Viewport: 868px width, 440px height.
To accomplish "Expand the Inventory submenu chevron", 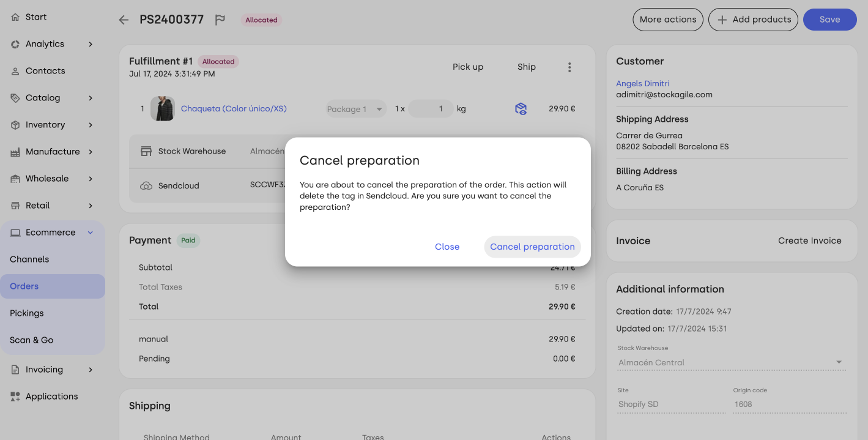I will click(91, 125).
